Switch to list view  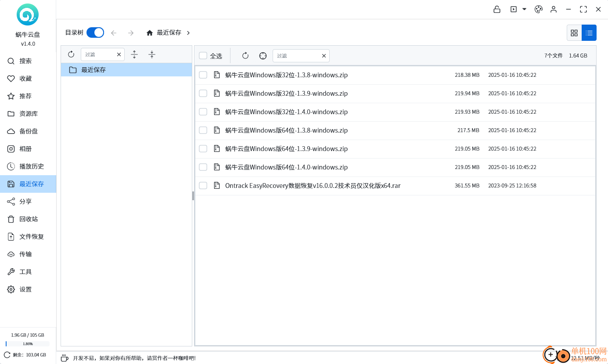pos(589,32)
